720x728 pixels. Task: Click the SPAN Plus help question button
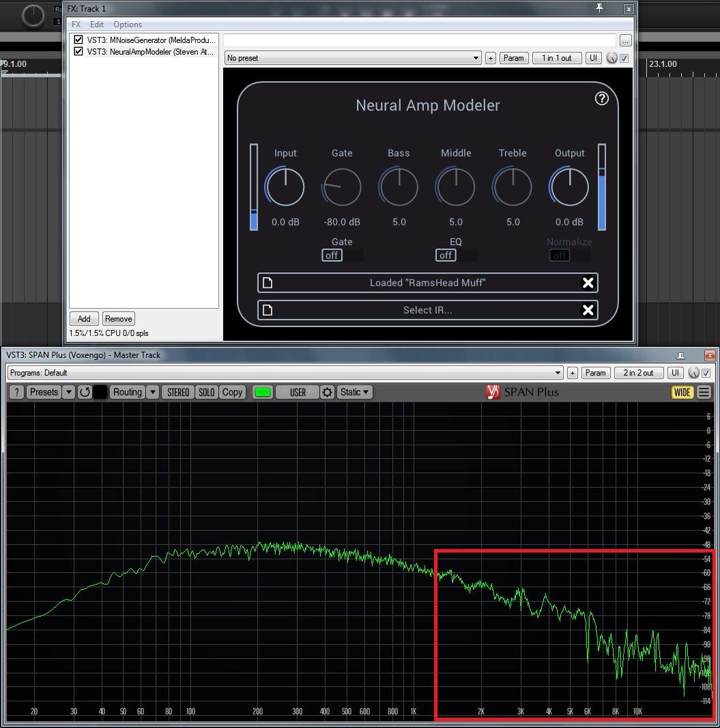(16, 392)
